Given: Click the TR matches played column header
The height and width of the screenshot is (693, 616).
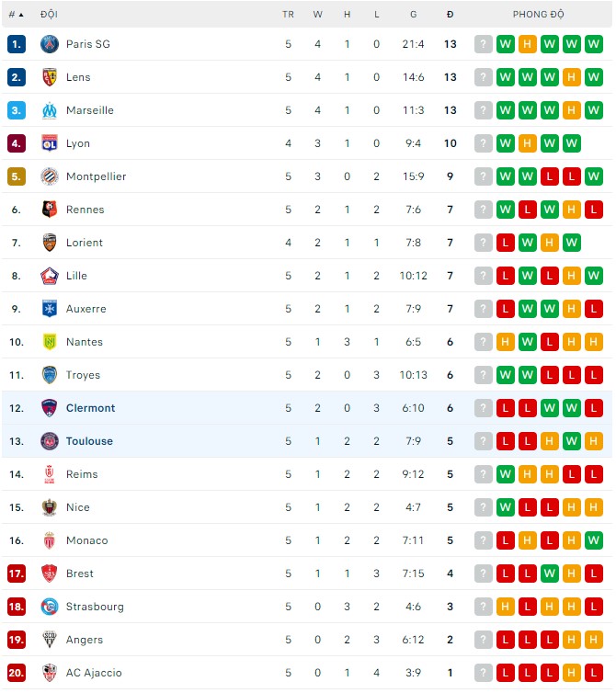Looking at the screenshot, I should (288, 15).
